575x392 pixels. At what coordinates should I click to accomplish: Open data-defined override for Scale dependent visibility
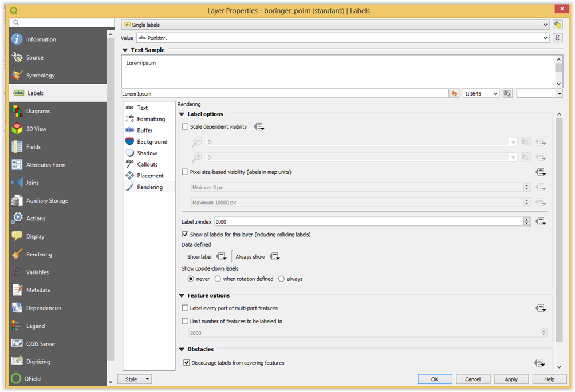(259, 127)
